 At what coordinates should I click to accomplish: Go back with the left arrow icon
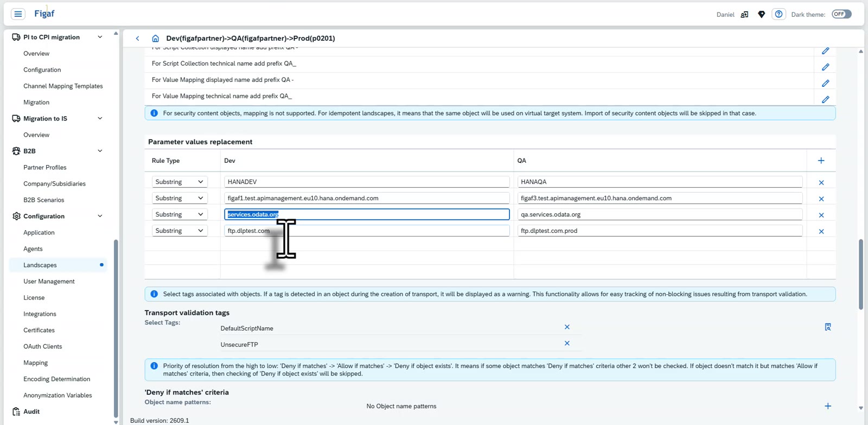138,39
